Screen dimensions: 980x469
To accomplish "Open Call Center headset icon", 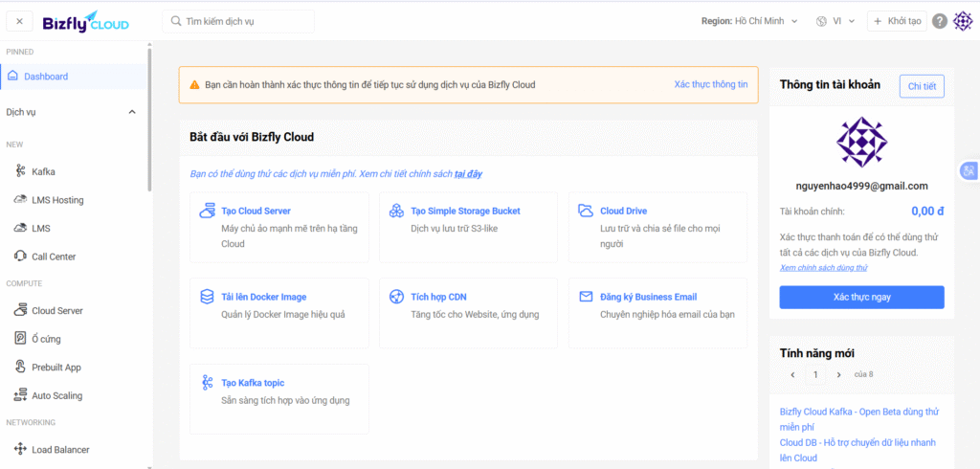I will pos(21,257).
